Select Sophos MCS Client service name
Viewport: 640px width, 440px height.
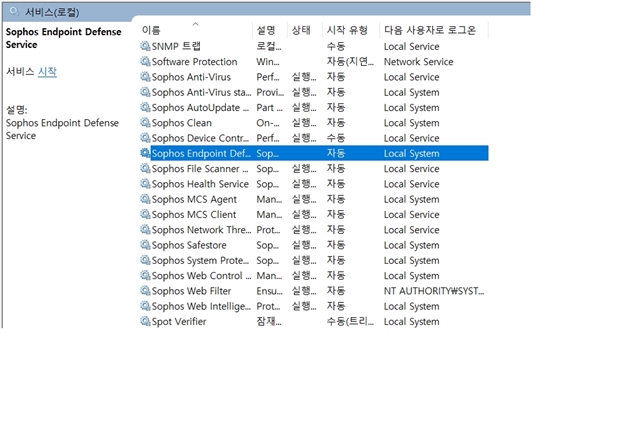[194, 215]
